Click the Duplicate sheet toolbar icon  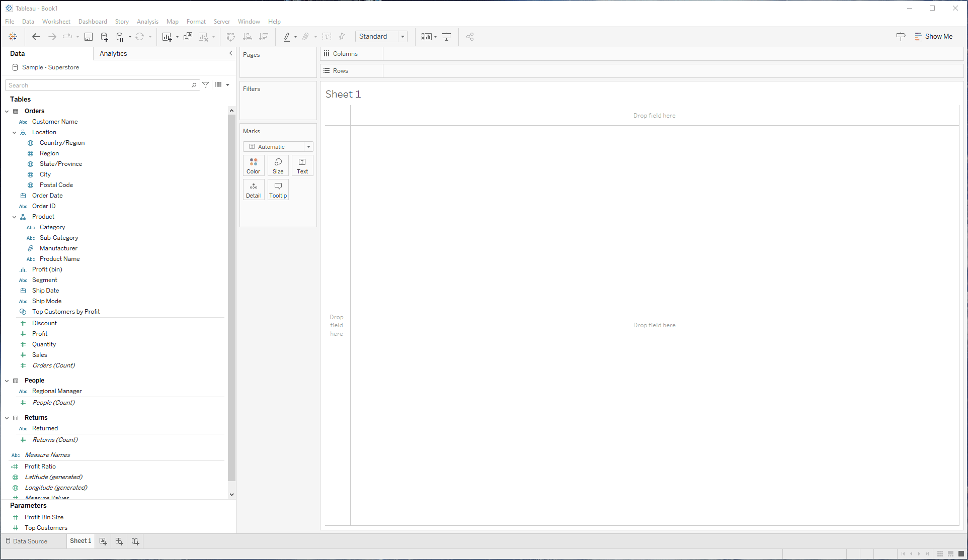click(x=188, y=37)
